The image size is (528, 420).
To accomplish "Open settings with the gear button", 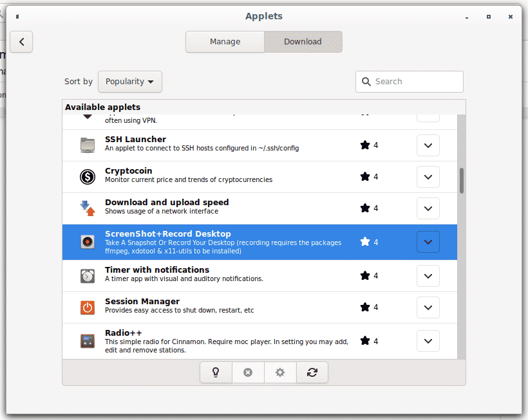I will (280, 372).
